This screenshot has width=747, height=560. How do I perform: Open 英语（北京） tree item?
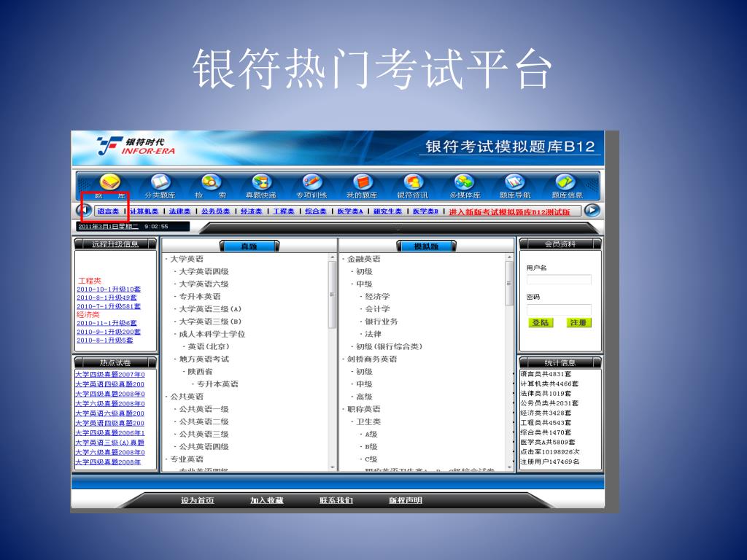(209, 346)
